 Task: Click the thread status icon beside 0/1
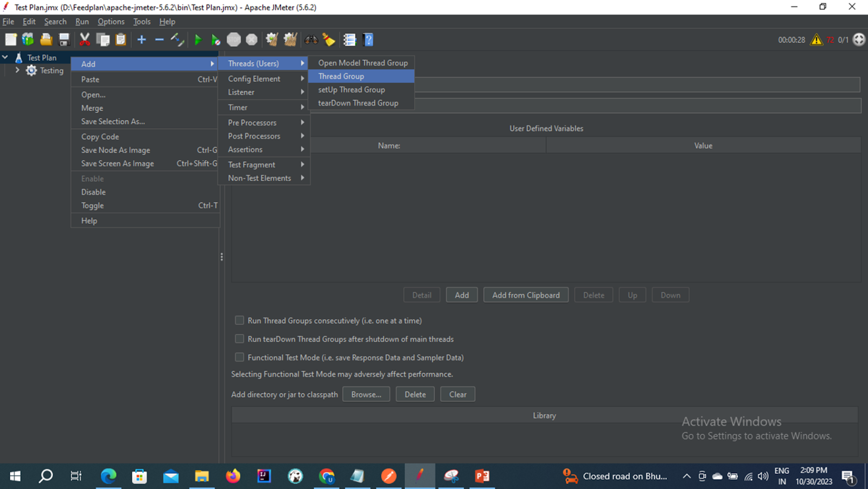(859, 40)
